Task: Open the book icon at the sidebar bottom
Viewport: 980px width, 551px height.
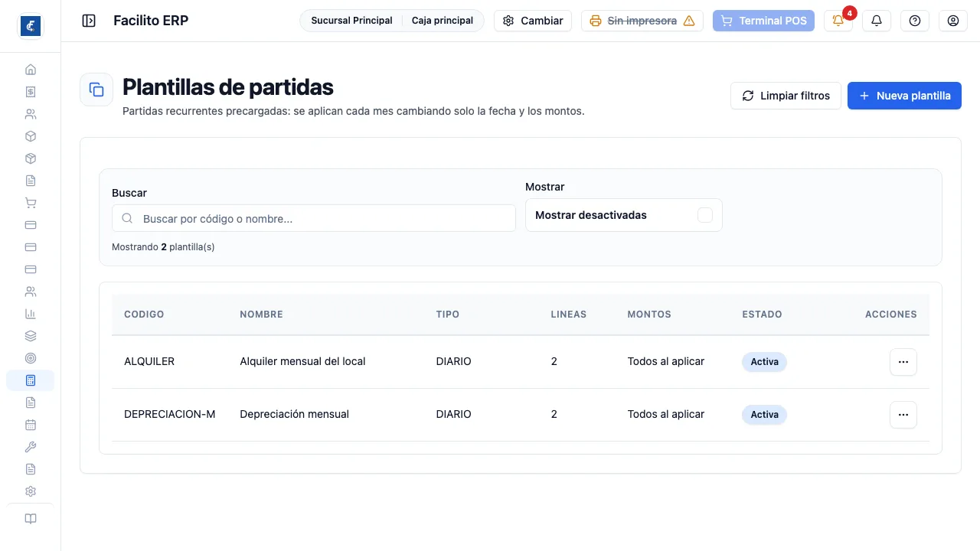Action: tap(31, 519)
